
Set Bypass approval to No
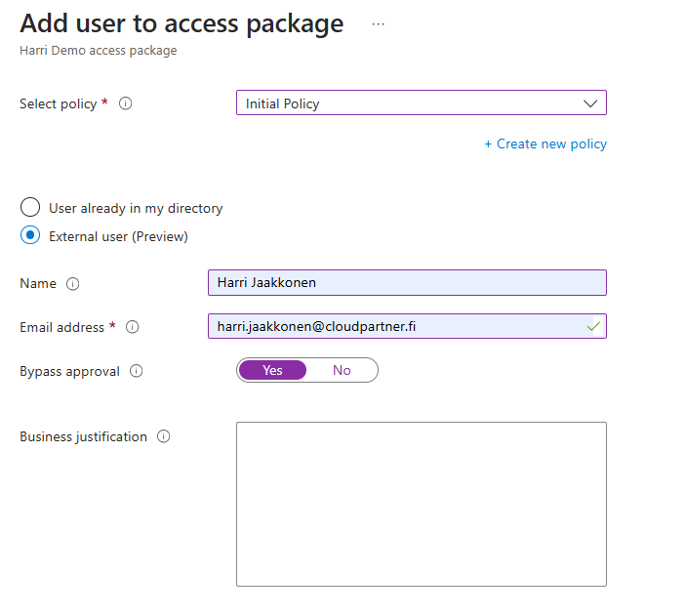(342, 370)
